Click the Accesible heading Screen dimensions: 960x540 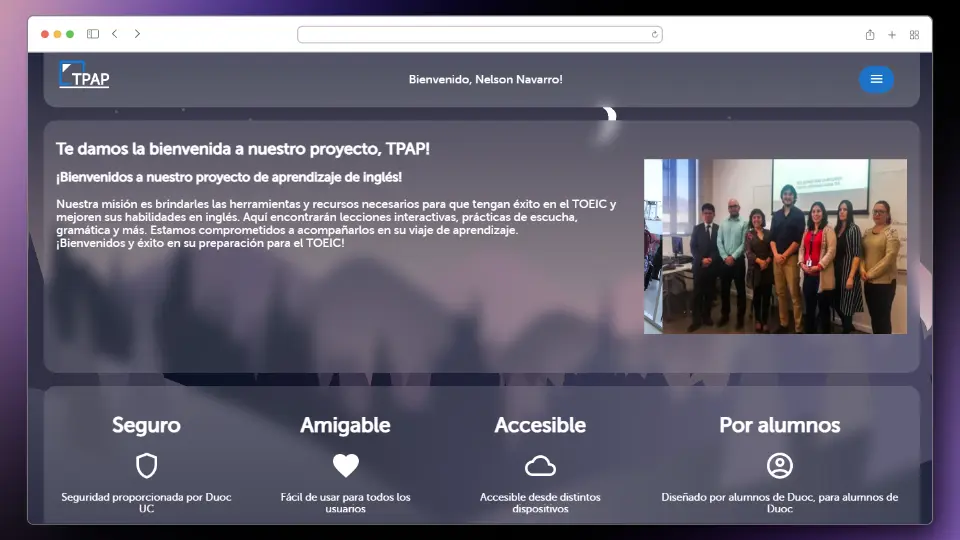click(x=540, y=425)
